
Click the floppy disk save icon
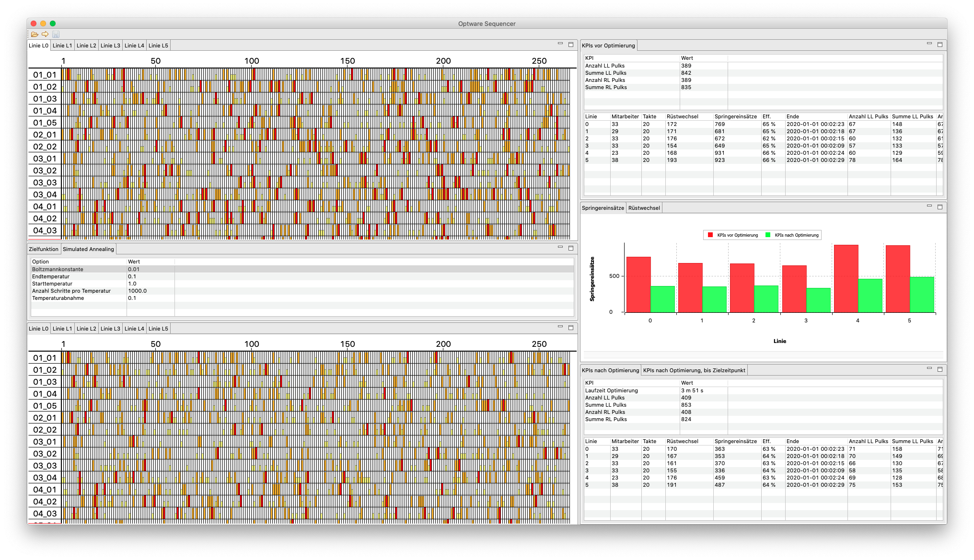pos(56,34)
